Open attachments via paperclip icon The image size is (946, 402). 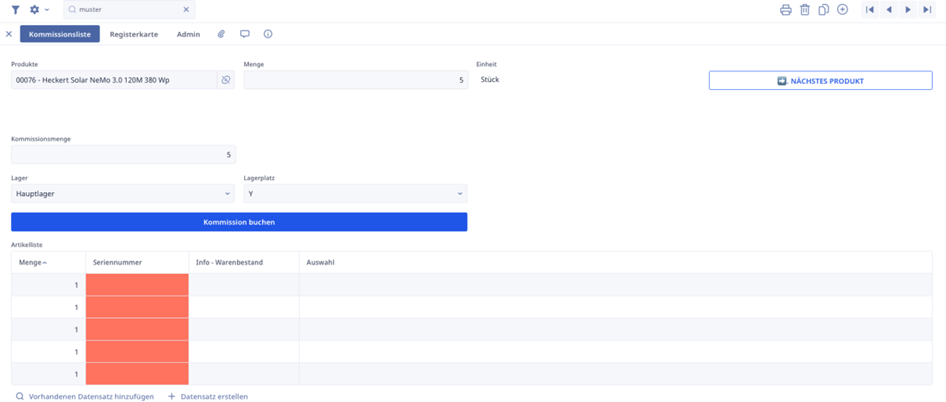(x=221, y=34)
